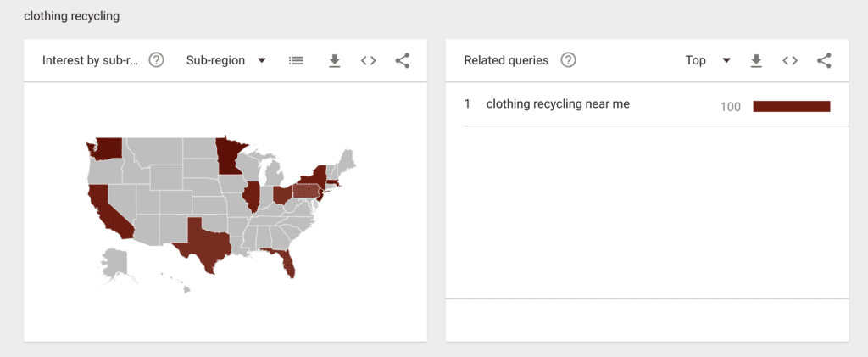868x357 pixels.
Task: Select California on the map
Action: pos(106,210)
